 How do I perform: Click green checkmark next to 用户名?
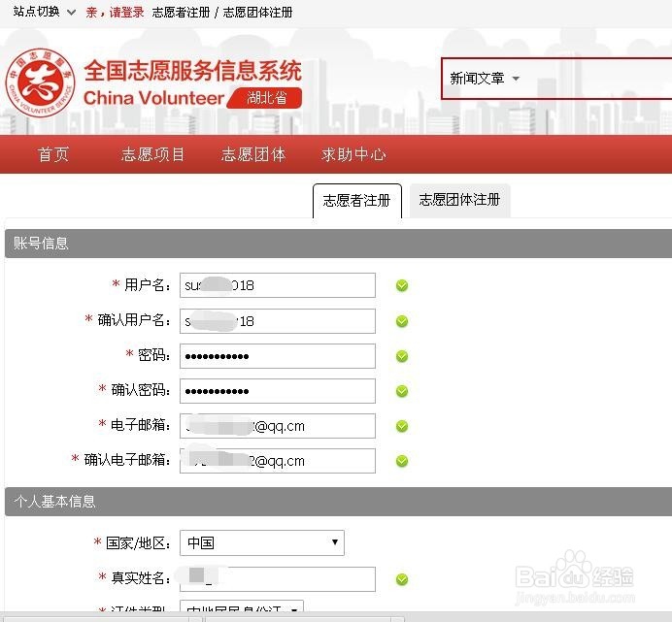pyautogui.click(x=402, y=285)
